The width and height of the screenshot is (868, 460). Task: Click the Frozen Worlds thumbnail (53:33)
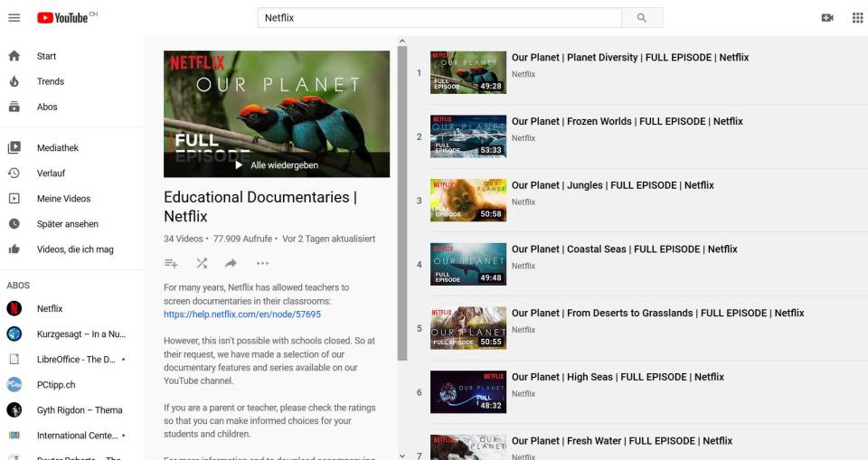(468, 136)
